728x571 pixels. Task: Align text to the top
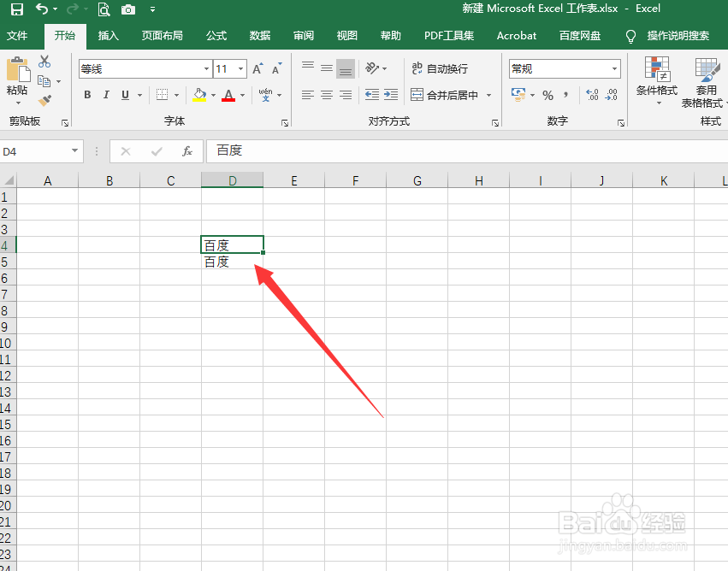(308, 66)
